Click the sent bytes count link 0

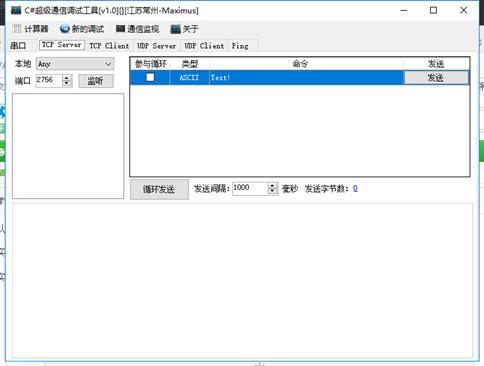355,188
